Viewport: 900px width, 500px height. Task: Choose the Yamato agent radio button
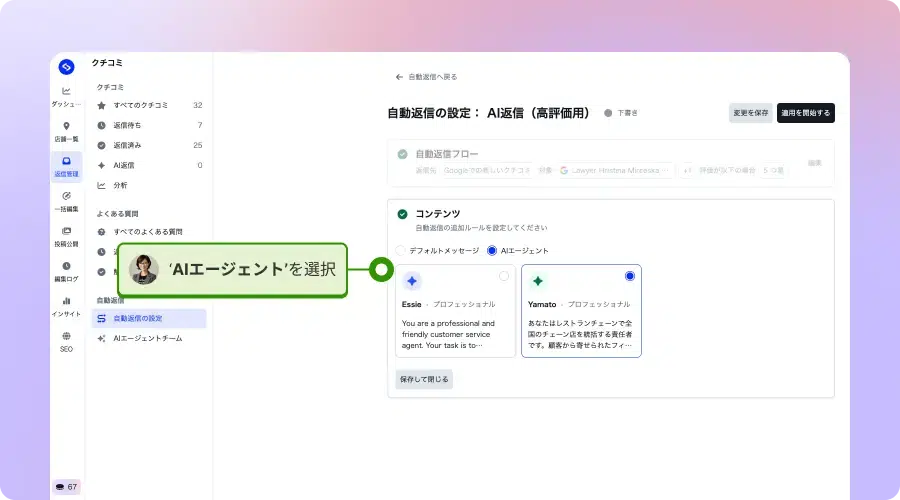(x=629, y=276)
